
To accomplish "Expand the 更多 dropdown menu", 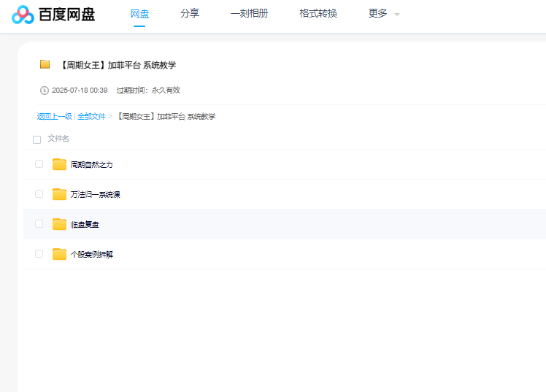I will click(x=384, y=14).
